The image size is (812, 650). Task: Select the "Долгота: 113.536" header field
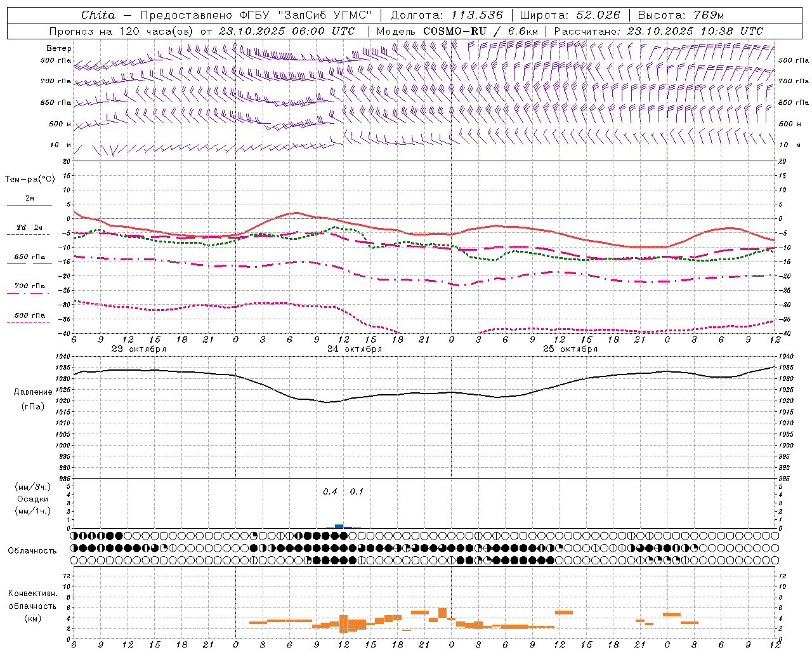(x=447, y=15)
